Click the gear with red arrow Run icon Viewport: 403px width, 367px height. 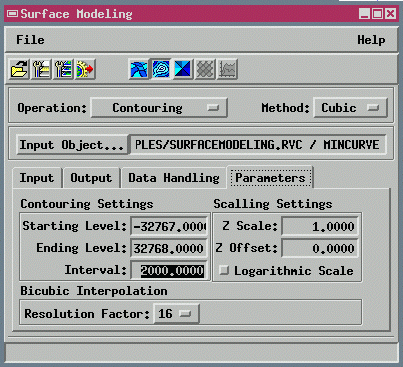coord(85,69)
